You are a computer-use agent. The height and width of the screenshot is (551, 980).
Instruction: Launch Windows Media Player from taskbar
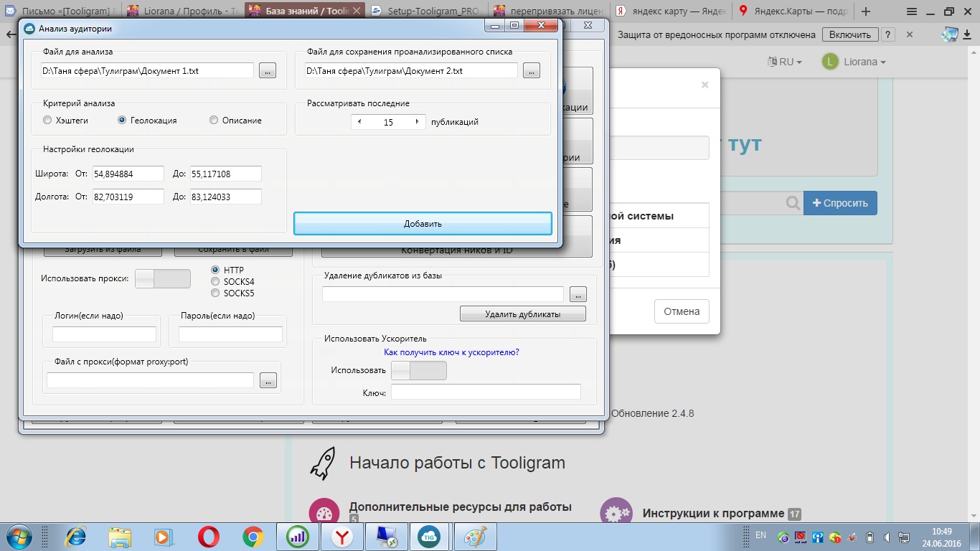pos(164,537)
